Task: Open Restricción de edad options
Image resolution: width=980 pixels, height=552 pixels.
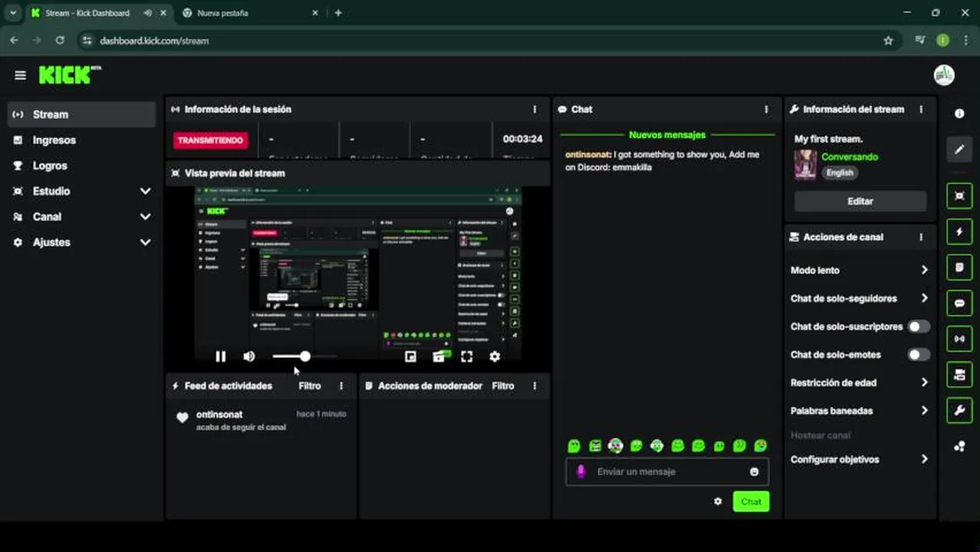Action: click(x=860, y=383)
